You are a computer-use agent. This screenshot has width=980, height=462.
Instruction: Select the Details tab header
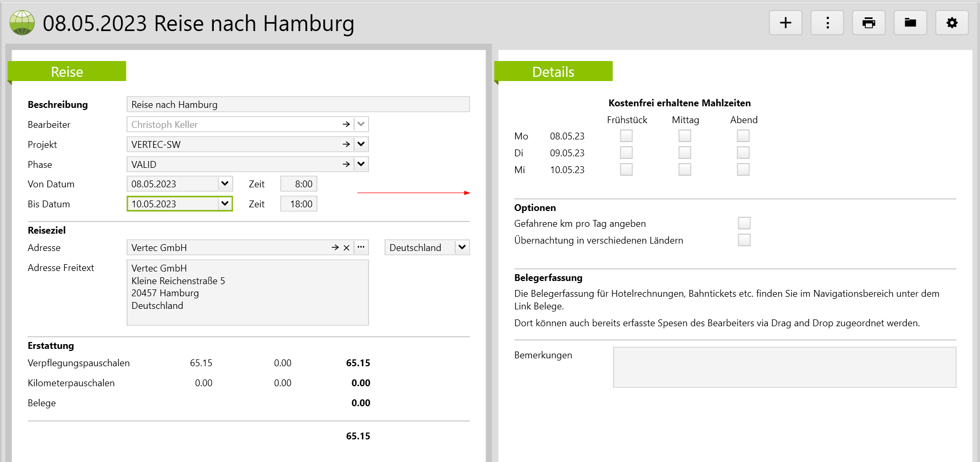click(553, 72)
